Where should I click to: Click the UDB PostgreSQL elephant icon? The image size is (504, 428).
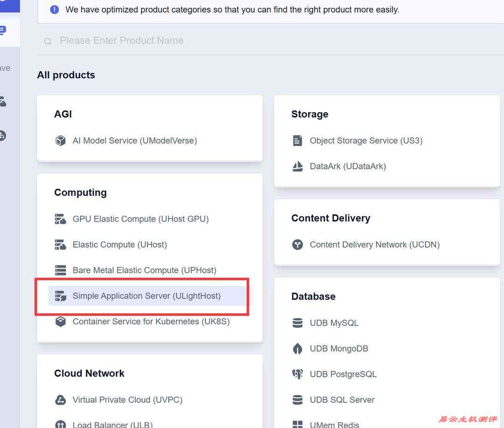[x=297, y=374]
